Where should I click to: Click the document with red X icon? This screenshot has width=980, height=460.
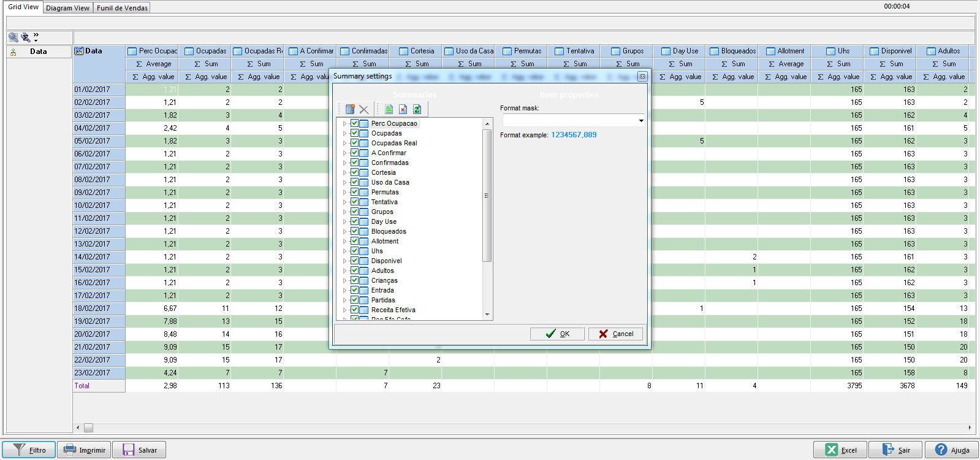pyautogui.click(x=403, y=109)
